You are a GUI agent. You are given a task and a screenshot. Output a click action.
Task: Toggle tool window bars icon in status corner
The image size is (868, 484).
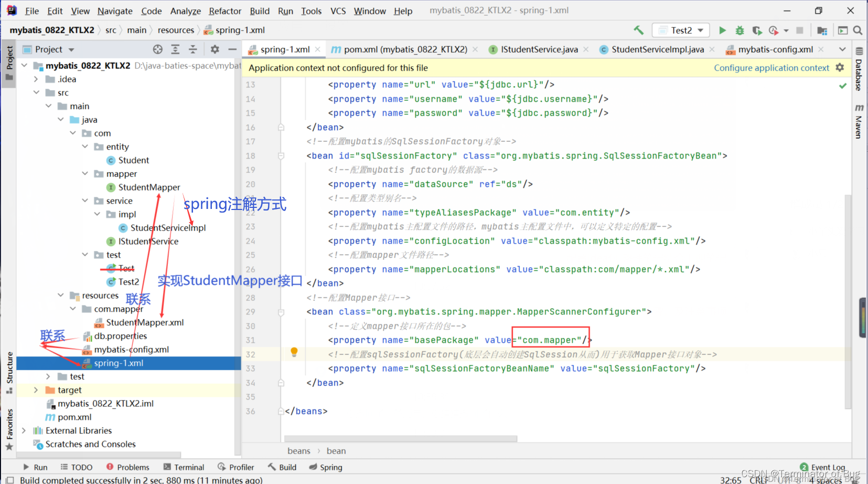[x=9, y=480]
